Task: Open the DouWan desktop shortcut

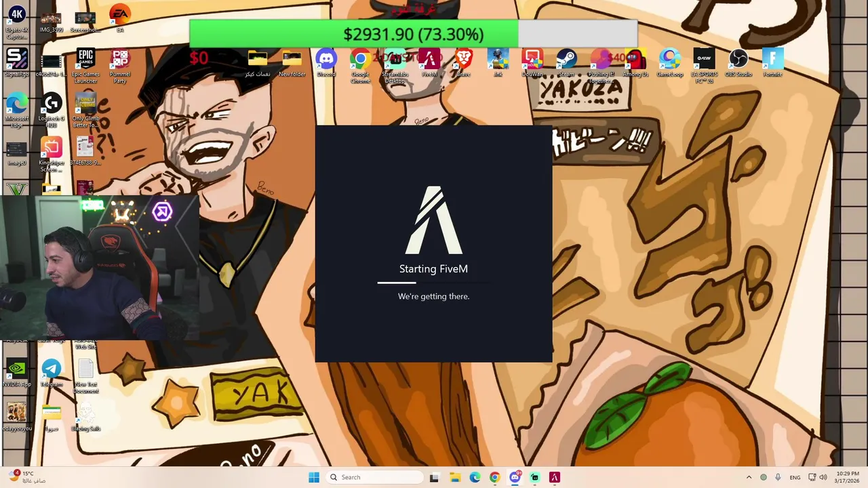Action: 532,62
